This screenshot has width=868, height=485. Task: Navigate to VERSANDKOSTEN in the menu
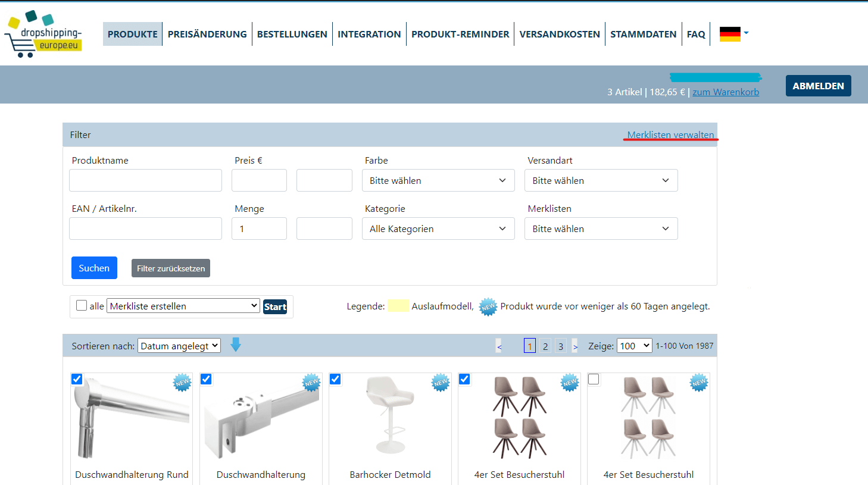(560, 34)
